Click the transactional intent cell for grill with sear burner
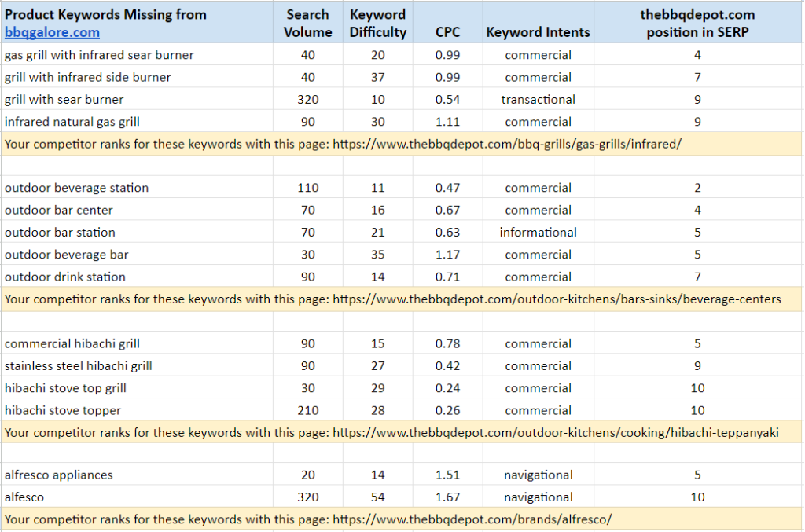Screen dimensions: 805x532 pyautogui.click(x=538, y=99)
